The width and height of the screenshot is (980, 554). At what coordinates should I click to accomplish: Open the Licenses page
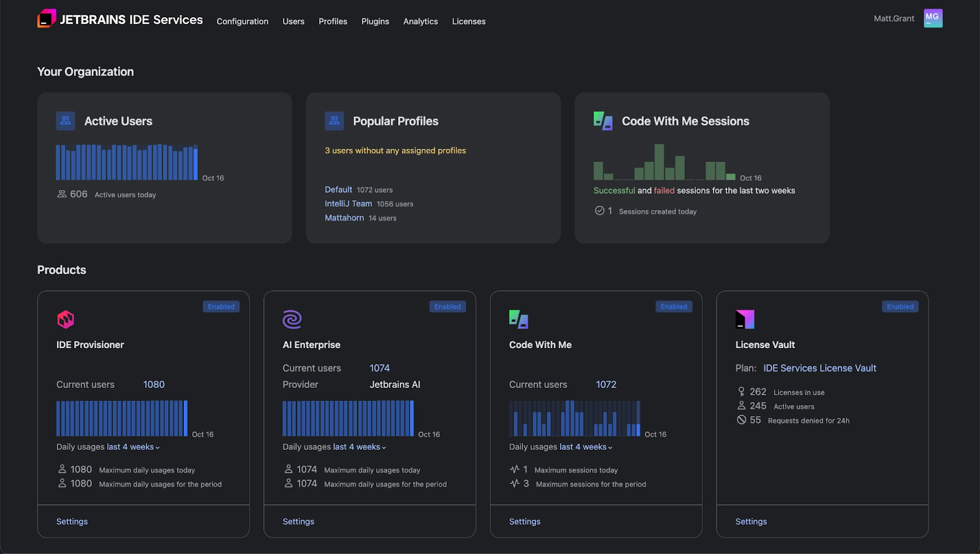pyautogui.click(x=469, y=21)
